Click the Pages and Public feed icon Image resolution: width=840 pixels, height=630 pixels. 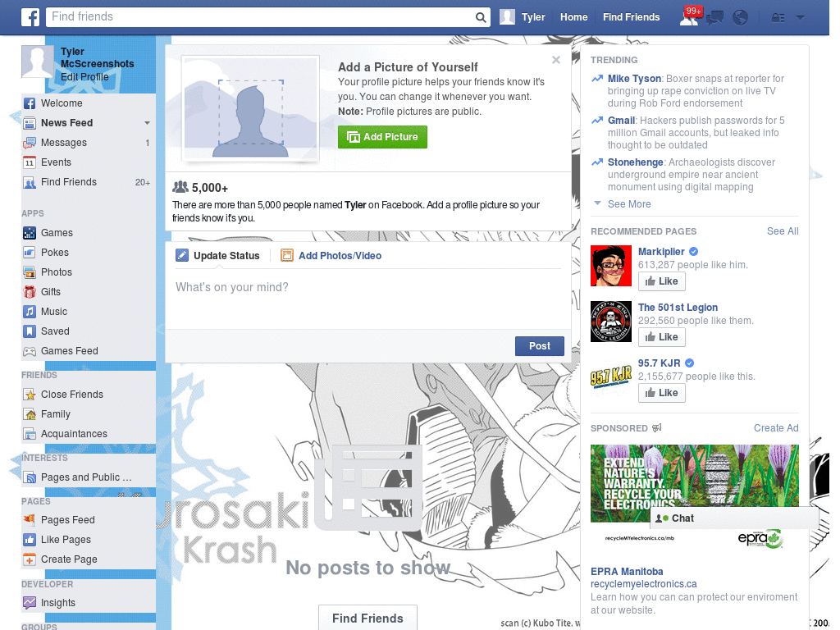(30, 477)
